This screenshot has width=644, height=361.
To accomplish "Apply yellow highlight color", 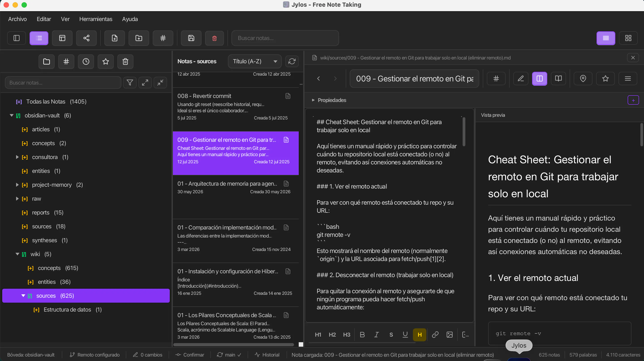I will pyautogui.click(x=420, y=335).
